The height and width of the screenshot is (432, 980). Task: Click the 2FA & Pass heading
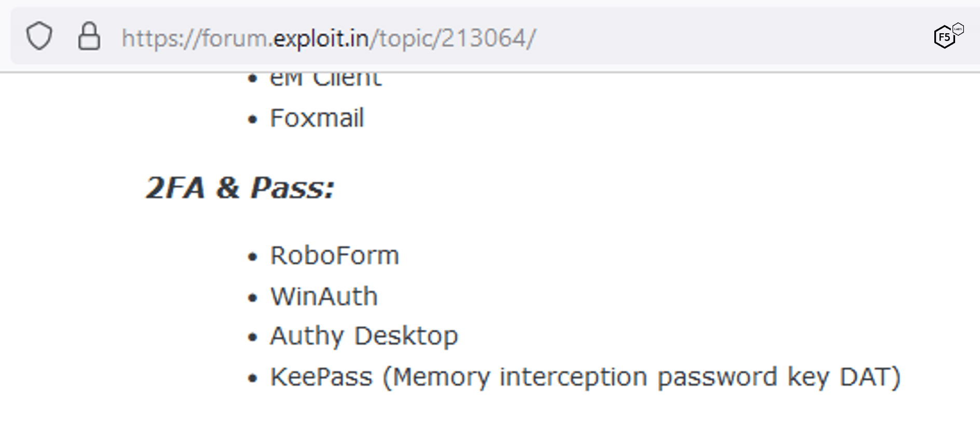coord(240,187)
